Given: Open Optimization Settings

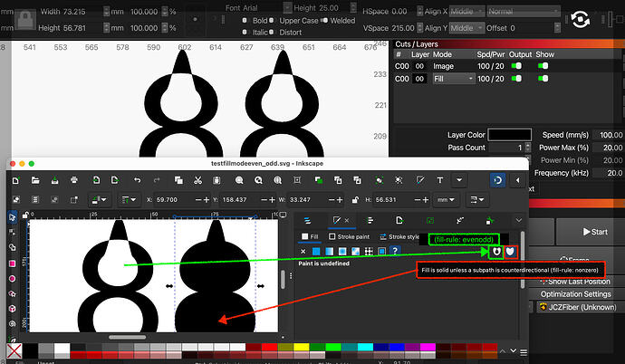Looking at the screenshot, I should pyautogui.click(x=575, y=294).
